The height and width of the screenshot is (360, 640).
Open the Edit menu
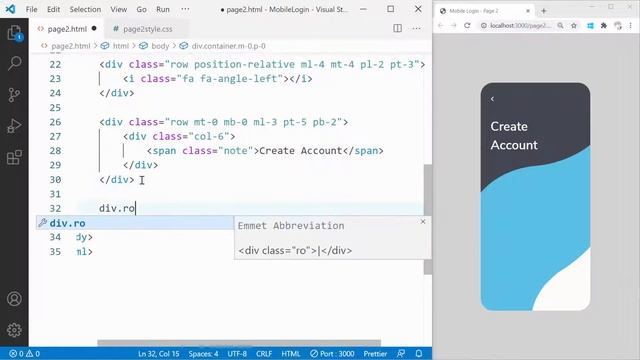[x=53, y=9]
